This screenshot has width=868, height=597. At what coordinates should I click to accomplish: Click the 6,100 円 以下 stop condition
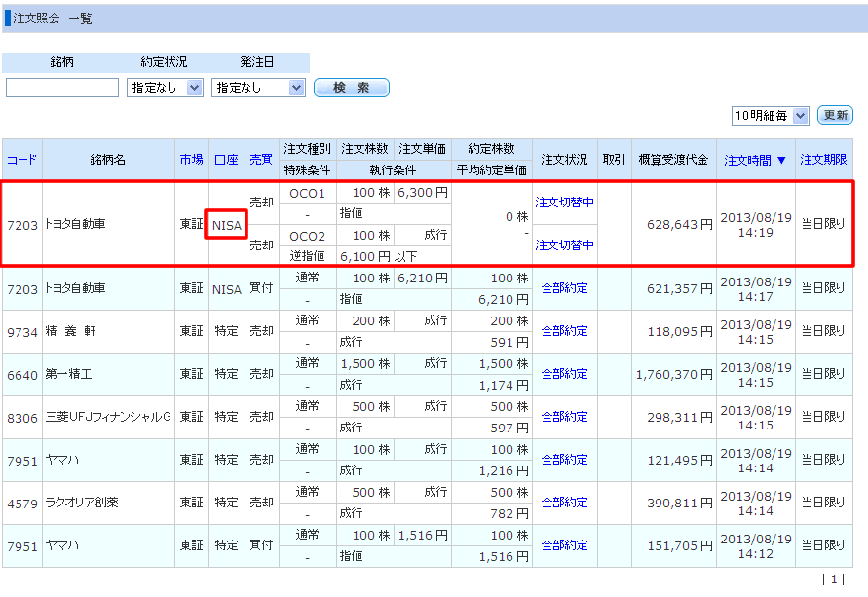tap(379, 257)
